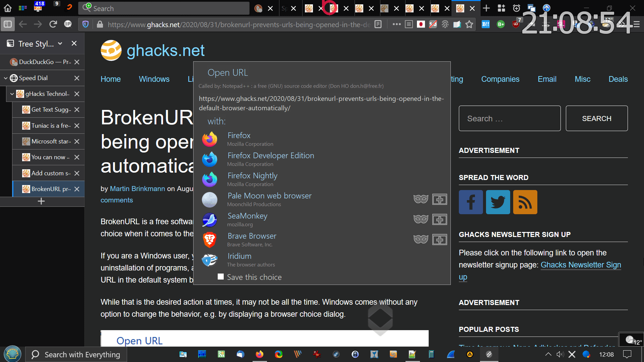Image resolution: width=644 pixels, height=362 pixels.
Task: Show hidden system tray icons
Action: coord(548,354)
